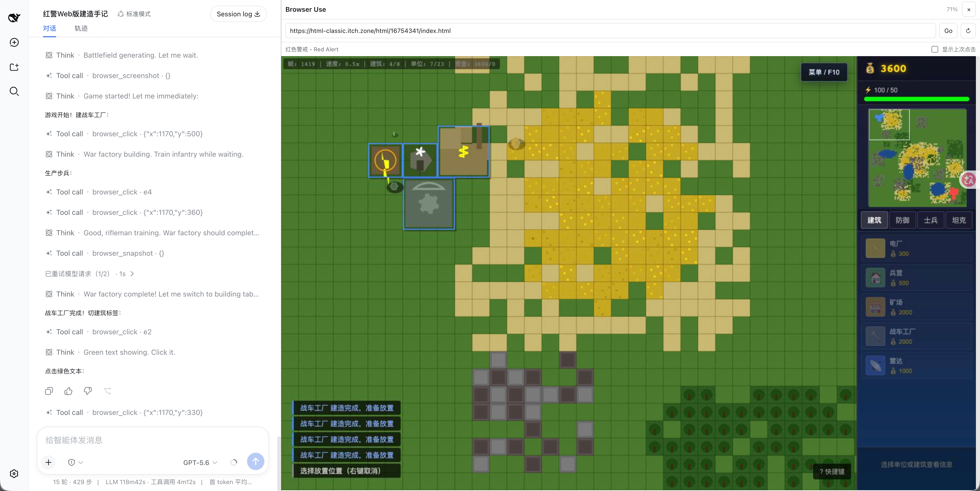The image size is (980, 491).
Task: Click the 选择单位或建筑查看信息 info text
Action: tap(916, 464)
